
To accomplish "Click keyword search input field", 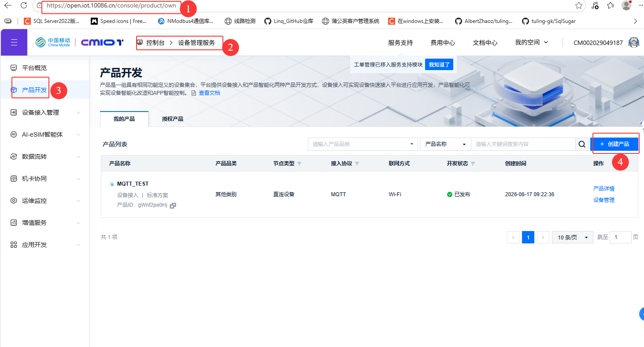I will (523, 144).
